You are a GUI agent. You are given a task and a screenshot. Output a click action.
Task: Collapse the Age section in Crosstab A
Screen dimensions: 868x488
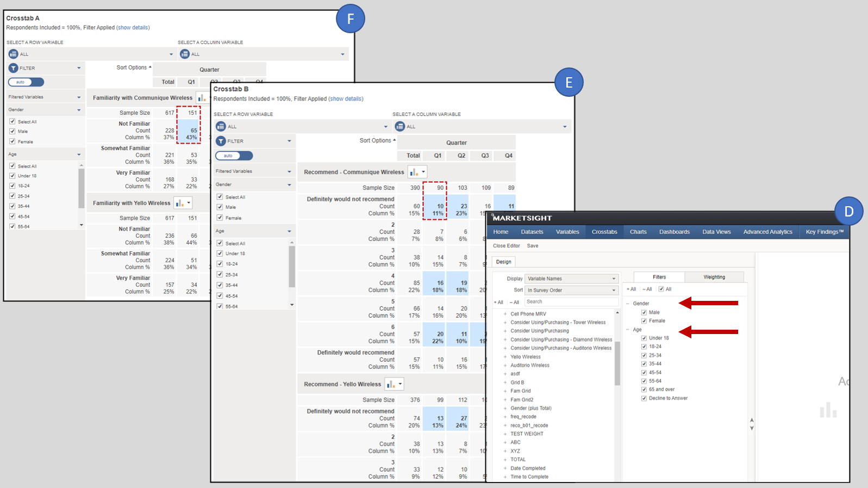pyautogui.click(x=45, y=155)
